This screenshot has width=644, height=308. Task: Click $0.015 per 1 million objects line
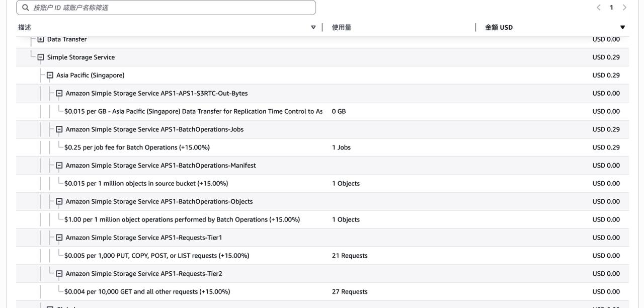point(146,184)
